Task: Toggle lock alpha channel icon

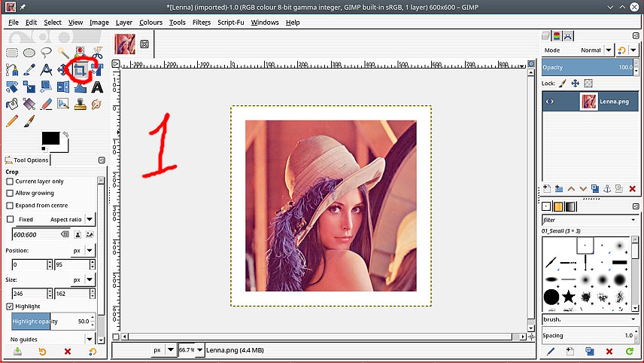Action: click(588, 84)
